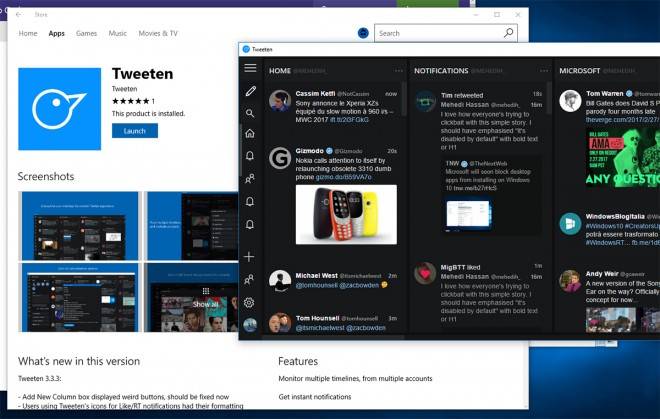The image size is (660, 419).
Task: Click the 'Tweeten 3.3.3:' version text
Action: point(40,379)
